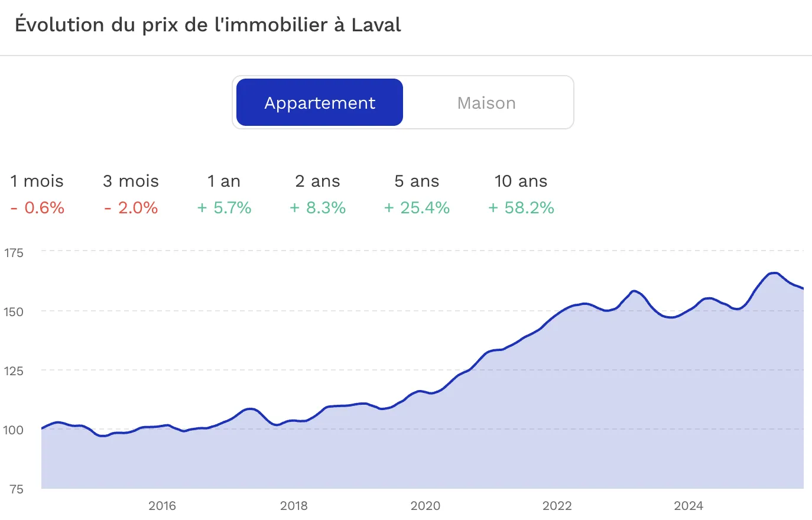The width and height of the screenshot is (812, 520).
Task: Click the '+ 25.4%' five-year change value
Action: [x=417, y=208]
